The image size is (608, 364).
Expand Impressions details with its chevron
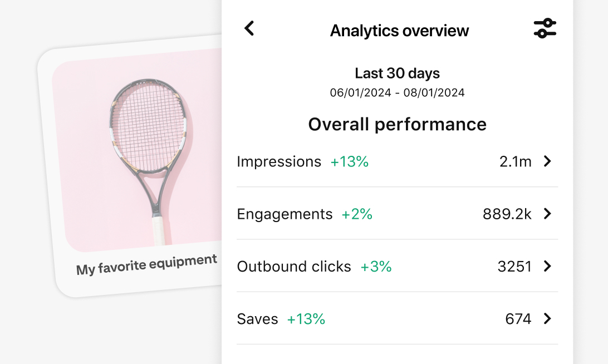(x=547, y=161)
